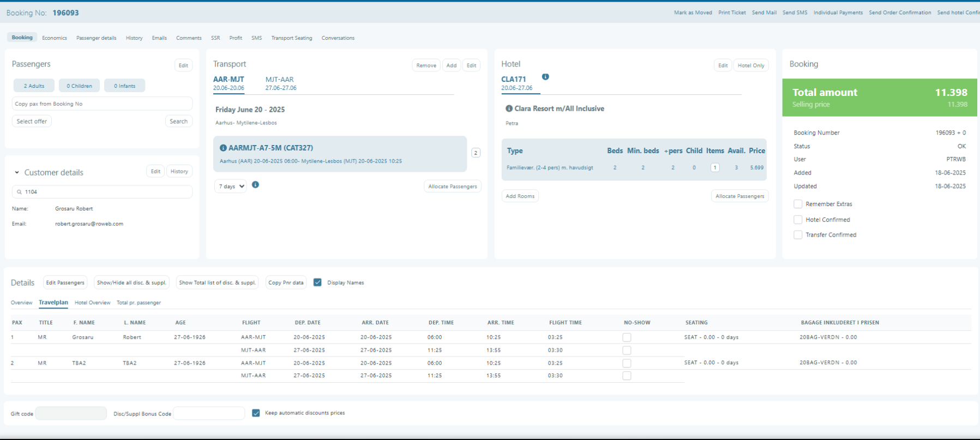Open the 7 days duration dropdown
The width and height of the screenshot is (980, 440).
[x=230, y=186]
